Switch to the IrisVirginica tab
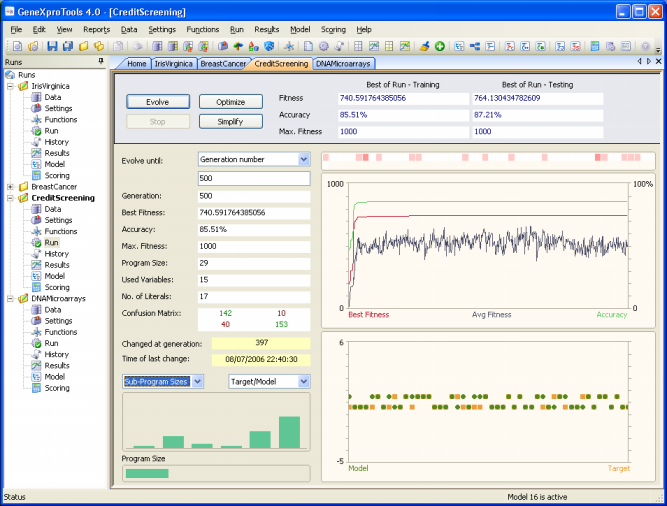Screen dimensions: 667x506 174,64
